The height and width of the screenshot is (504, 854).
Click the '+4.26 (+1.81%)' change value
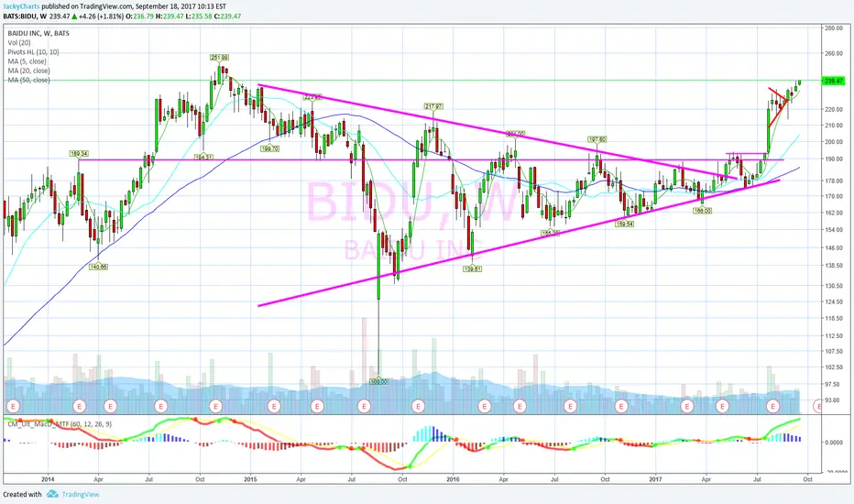(x=102, y=16)
